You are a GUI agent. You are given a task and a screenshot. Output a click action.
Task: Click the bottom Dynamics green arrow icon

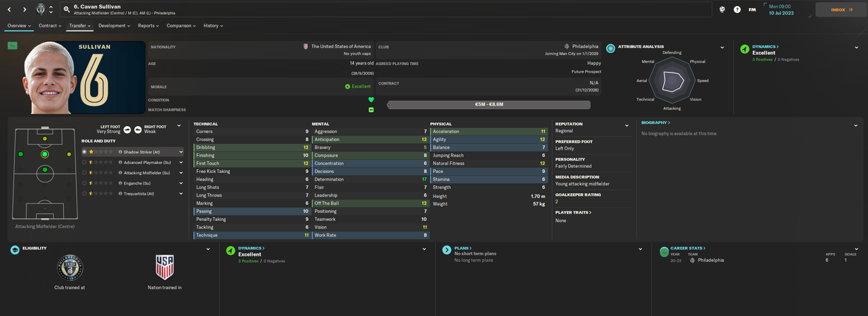pos(231,250)
